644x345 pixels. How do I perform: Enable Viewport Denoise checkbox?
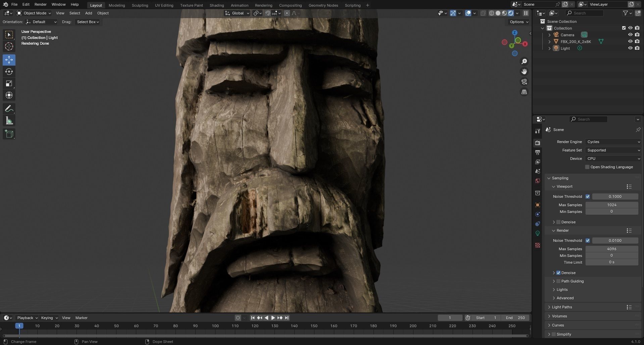pos(558,222)
